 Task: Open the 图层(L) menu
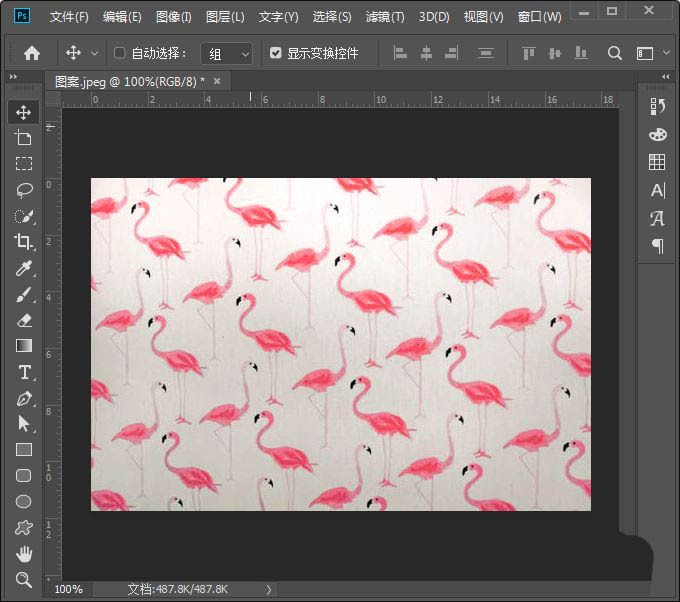coord(225,17)
